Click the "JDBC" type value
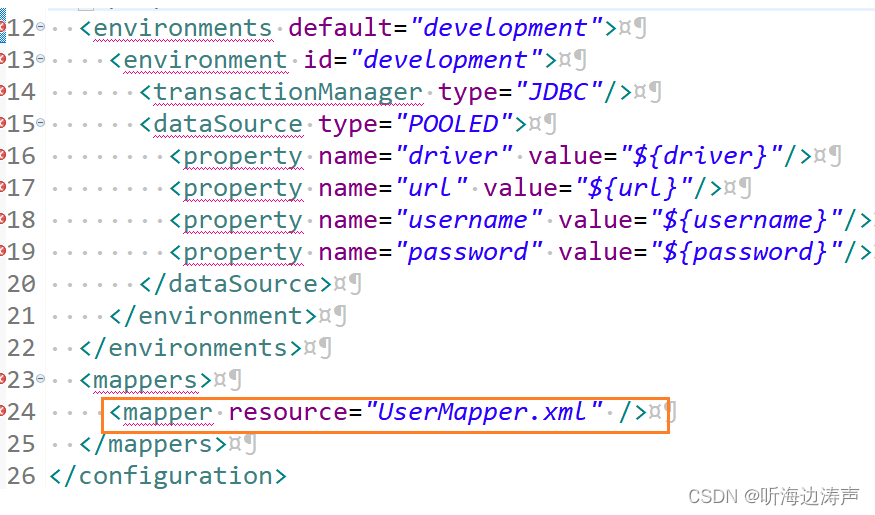 559,92
